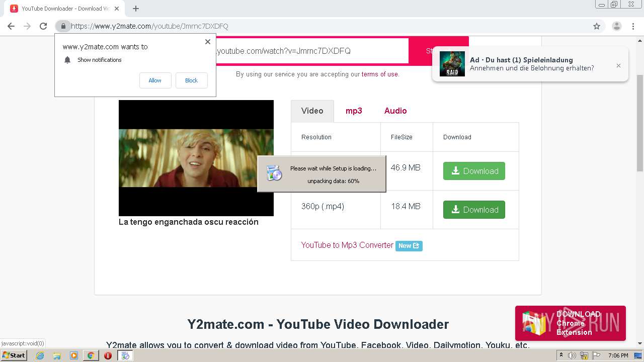Click the address bar URL
Screen dimensions: 644x362
tap(149, 26)
